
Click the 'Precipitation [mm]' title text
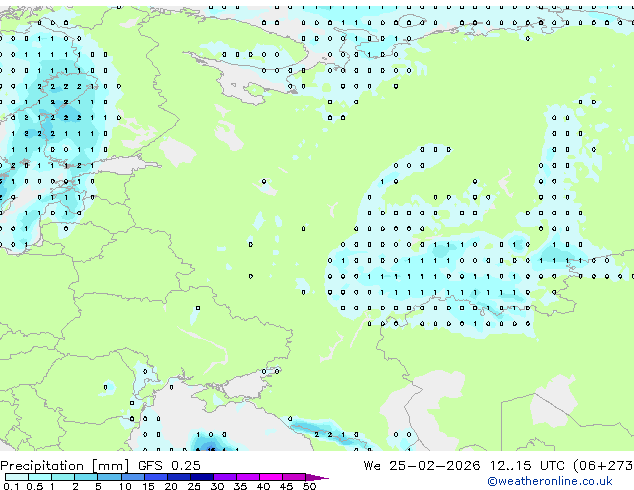coord(65,466)
